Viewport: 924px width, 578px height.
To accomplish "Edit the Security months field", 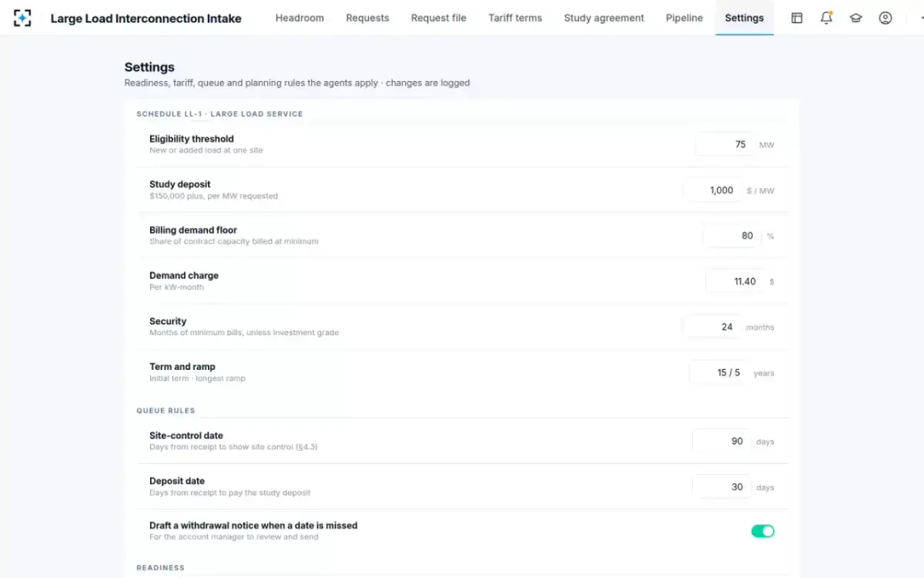I will [712, 327].
